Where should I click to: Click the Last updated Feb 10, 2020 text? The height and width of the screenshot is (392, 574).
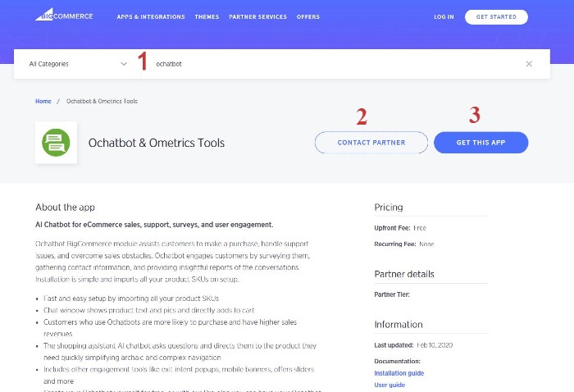(x=413, y=344)
